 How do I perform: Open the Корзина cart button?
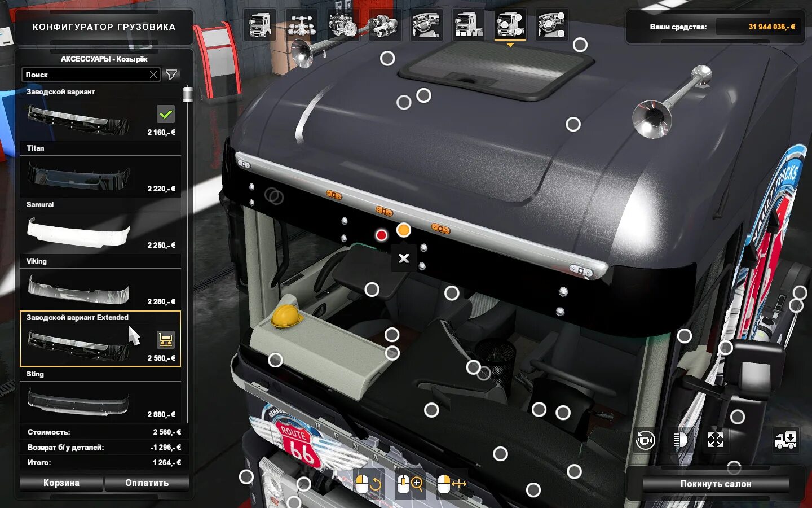(61, 483)
